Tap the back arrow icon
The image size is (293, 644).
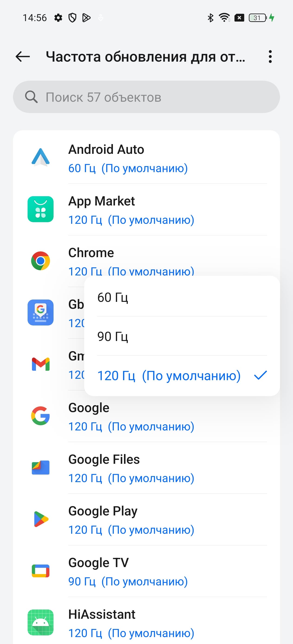click(22, 57)
